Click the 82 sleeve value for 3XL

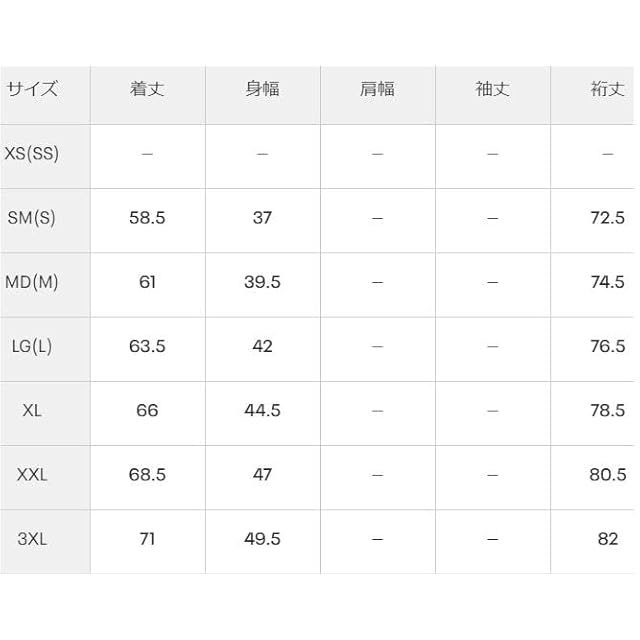pyautogui.click(x=607, y=538)
